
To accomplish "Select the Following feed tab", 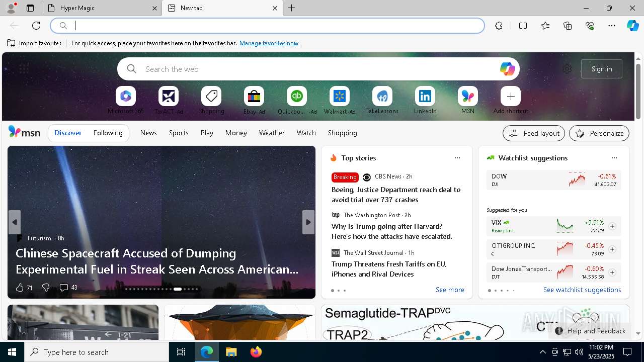I will pos(108,133).
